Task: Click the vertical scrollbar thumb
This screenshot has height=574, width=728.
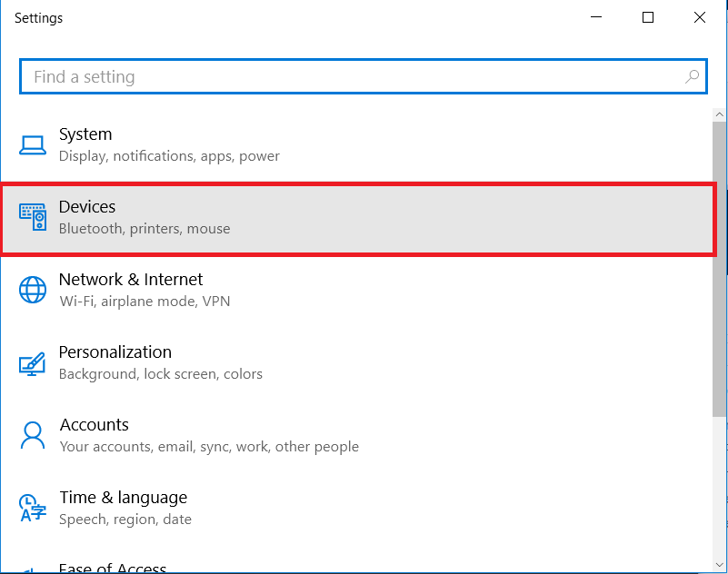Action: 719,272
